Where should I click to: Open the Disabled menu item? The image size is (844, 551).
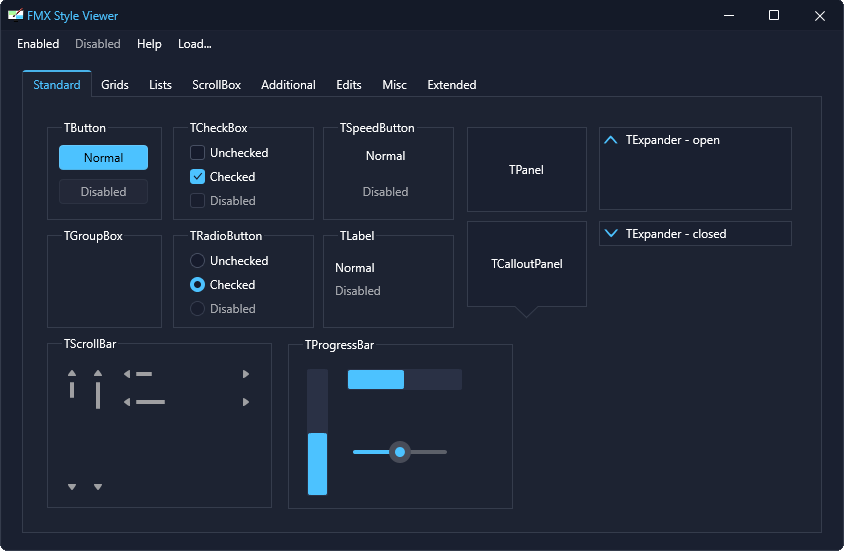[x=98, y=44]
